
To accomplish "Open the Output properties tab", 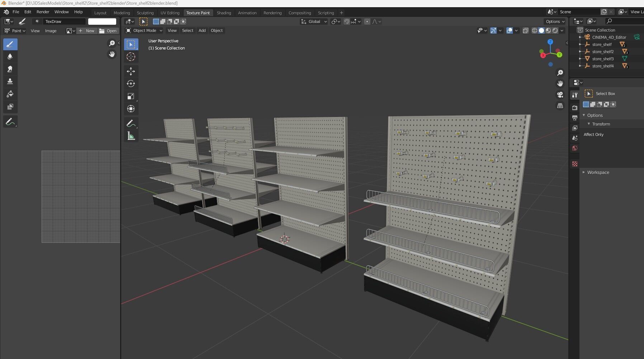I will (x=575, y=118).
